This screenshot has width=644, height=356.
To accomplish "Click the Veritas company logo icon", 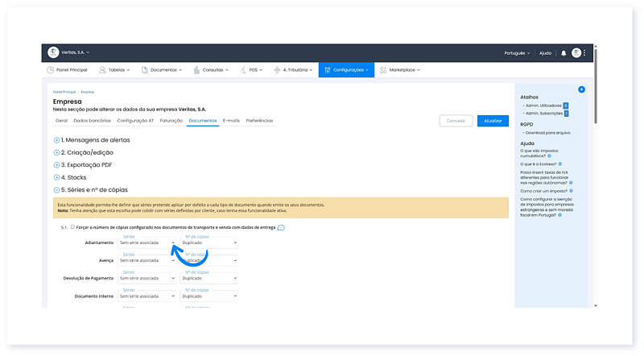I will pos(53,52).
